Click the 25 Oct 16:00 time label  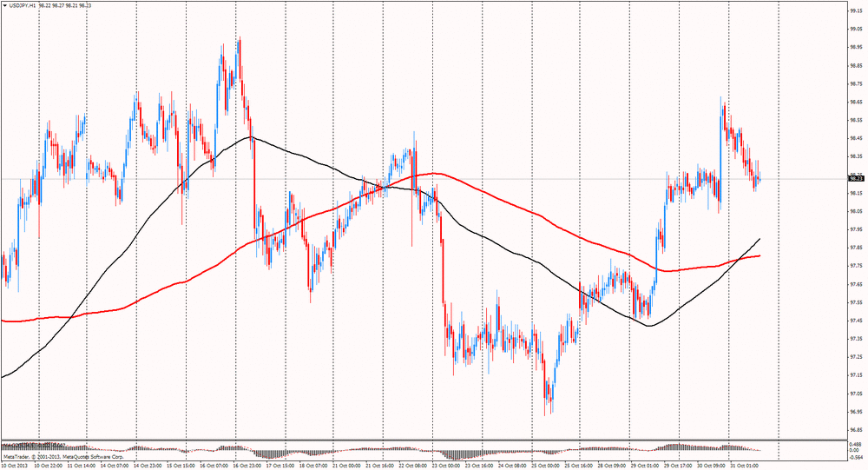click(x=577, y=467)
